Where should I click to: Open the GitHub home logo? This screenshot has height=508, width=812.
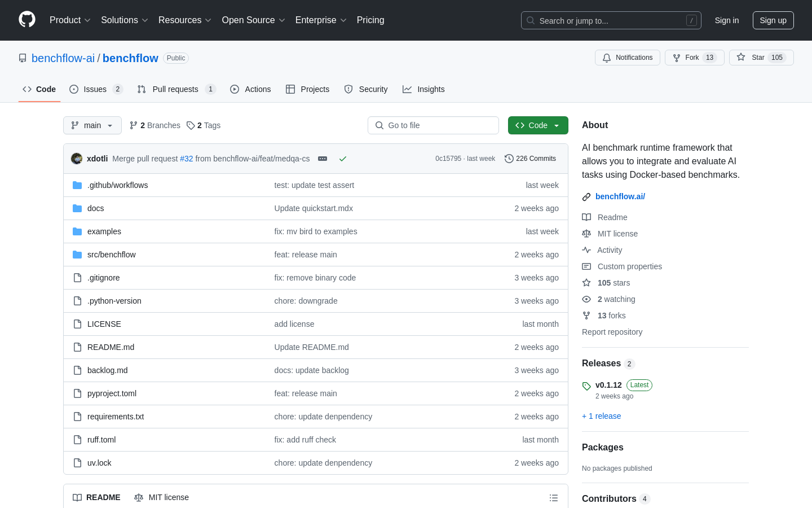pos(27,20)
